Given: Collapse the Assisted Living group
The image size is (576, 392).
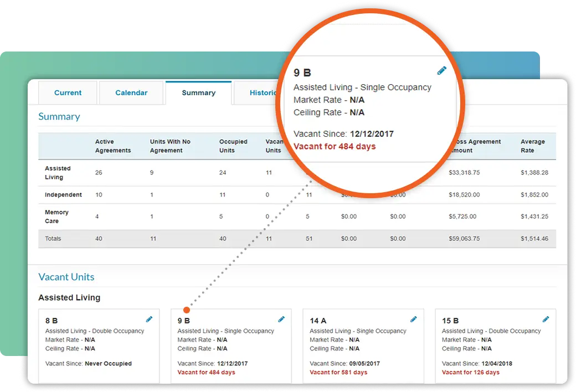Looking at the screenshot, I should coord(69,297).
